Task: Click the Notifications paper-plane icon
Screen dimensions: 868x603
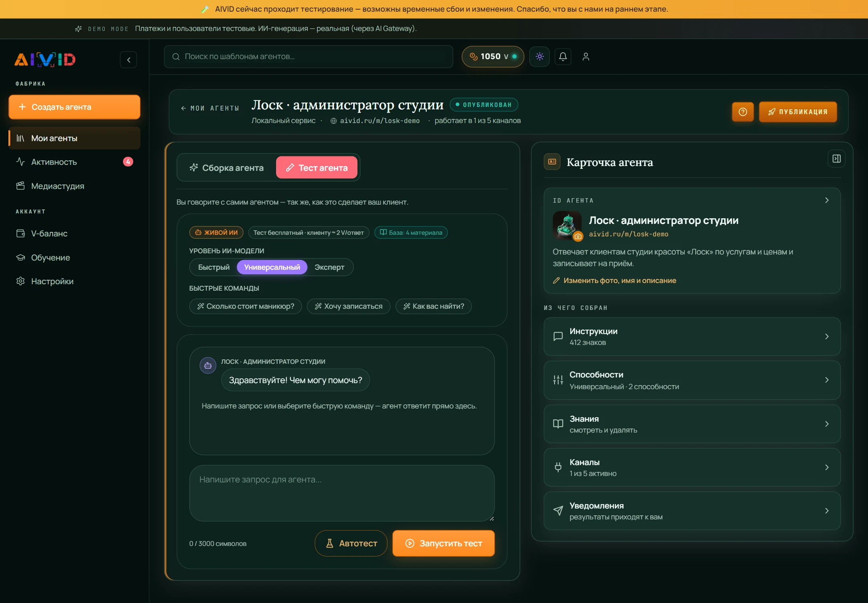Action: pyautogui.click(x=558, y=511)
